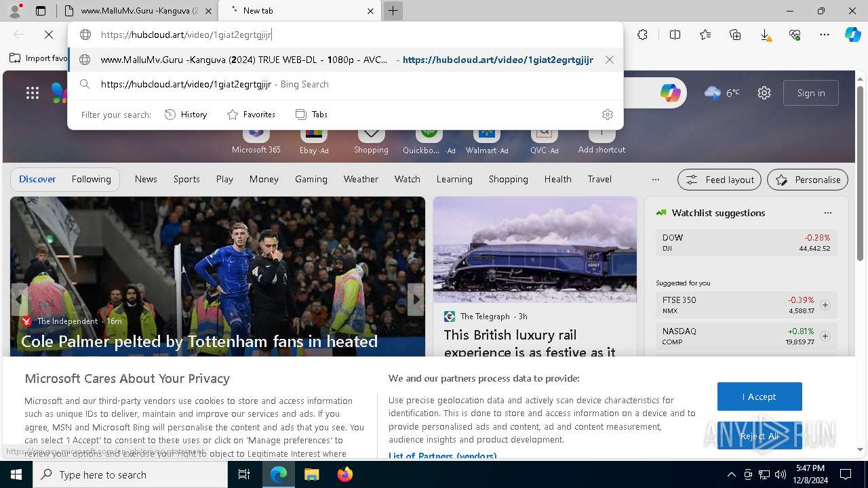Click the Copilot icon in search box
The image size is (868, 488).
tap(671, 93)
